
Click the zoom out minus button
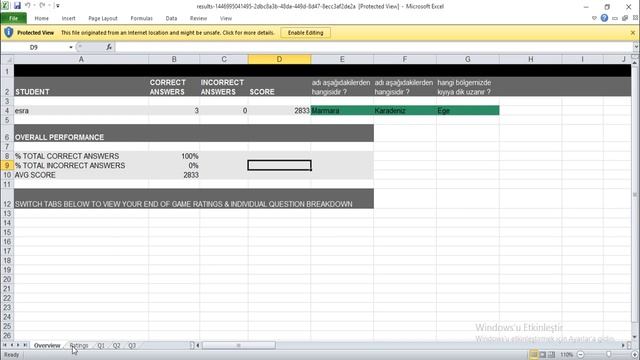point(581,355)
